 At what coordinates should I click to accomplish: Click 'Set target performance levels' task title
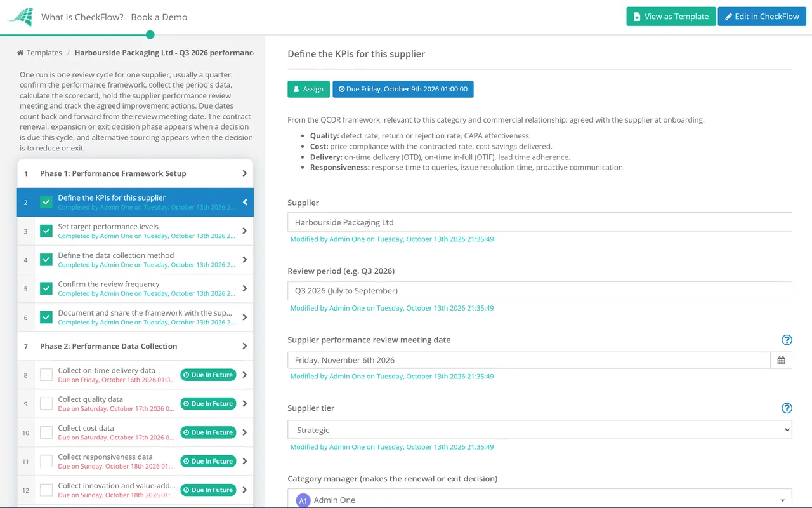pyautogui.click(x=108, y=227)
